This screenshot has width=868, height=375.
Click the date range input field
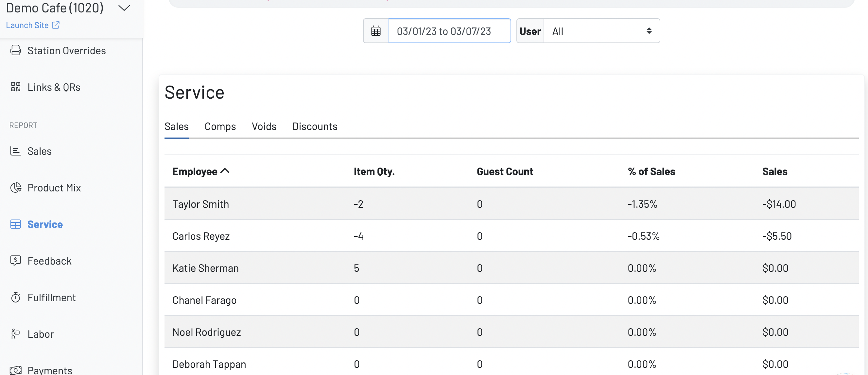449,31
